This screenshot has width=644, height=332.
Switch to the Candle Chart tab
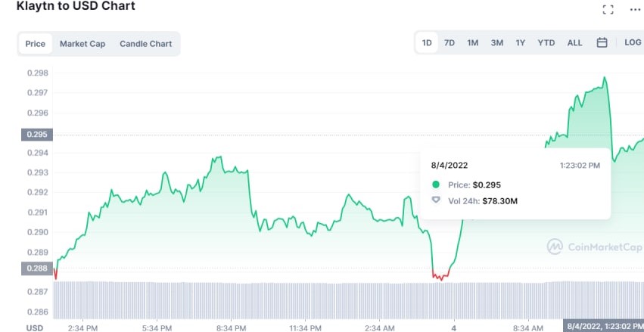[x=146, y=44]
